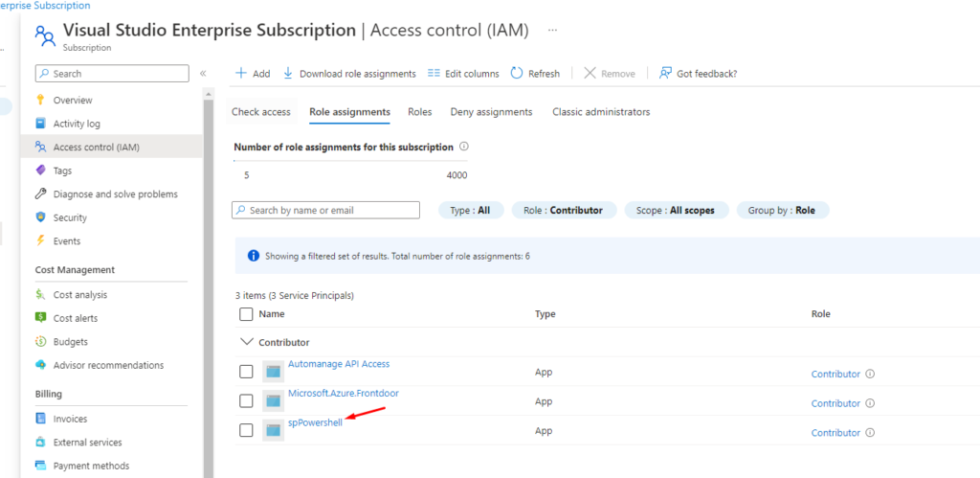This screenshot has height=478, width=980.
Task: Click the info icon beside role assignments count
Action: pyautogui.click(x=464, y=147)
